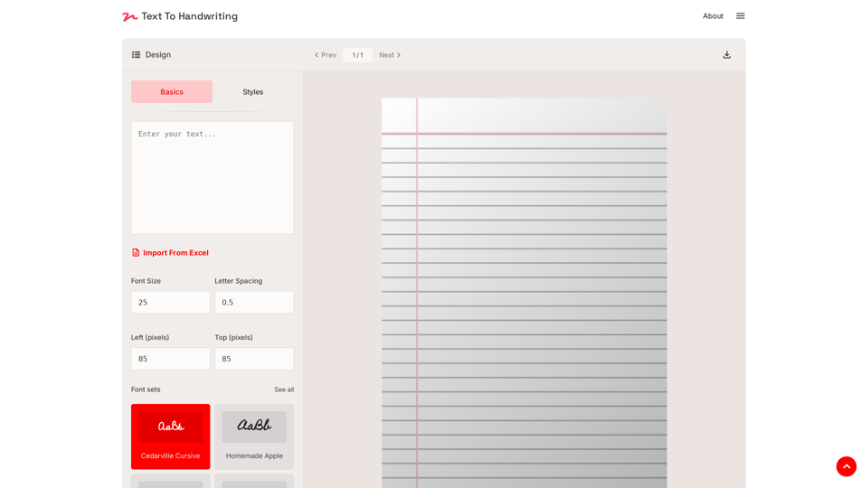868x488 pixels.
Task: Click See all font sets
Action: tap(284, 389)
